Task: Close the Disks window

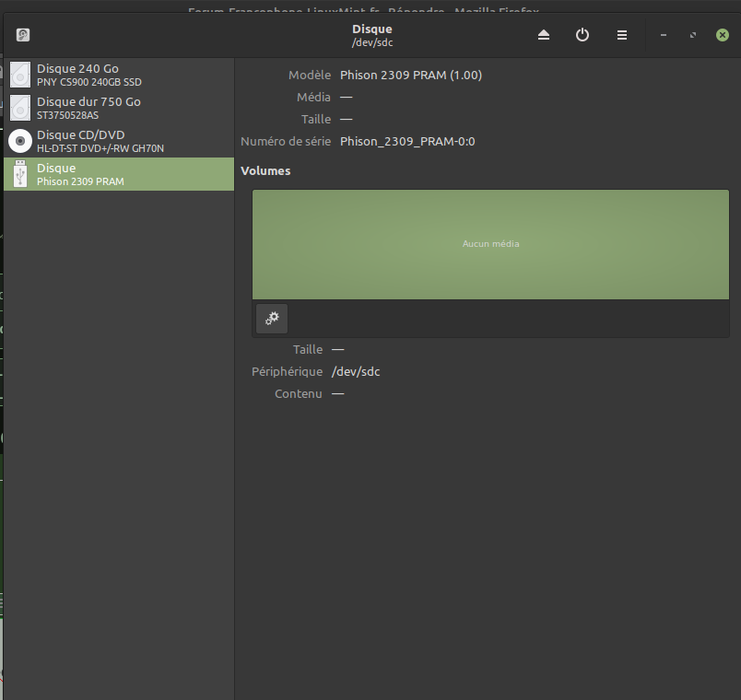Action: click(x=722, y=35)
